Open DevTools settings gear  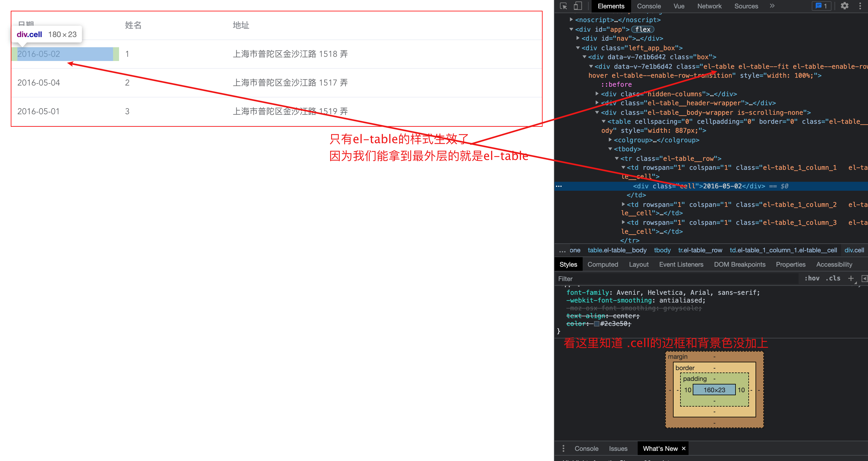[x=844, y=6]
